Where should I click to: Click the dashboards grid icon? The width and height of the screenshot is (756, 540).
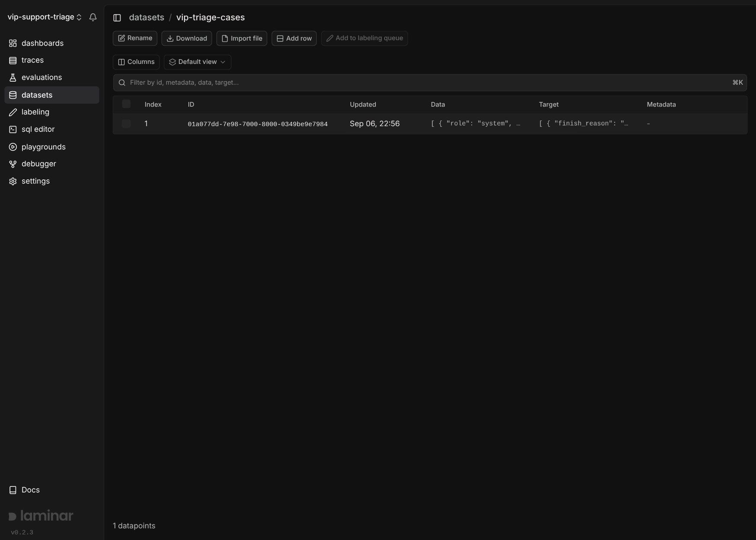pyautogui.click(x=13, y=43)
